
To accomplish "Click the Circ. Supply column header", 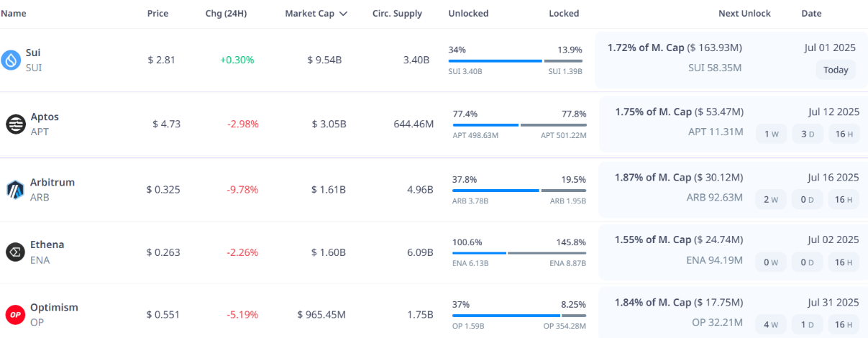I will (x=397, y=14).
